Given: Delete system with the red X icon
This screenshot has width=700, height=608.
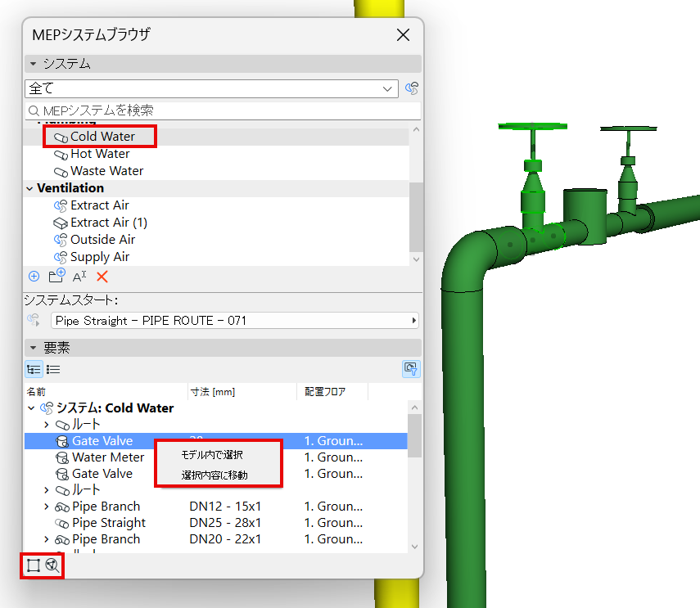Looking at the screenshot, I should [x=102, y=277].
